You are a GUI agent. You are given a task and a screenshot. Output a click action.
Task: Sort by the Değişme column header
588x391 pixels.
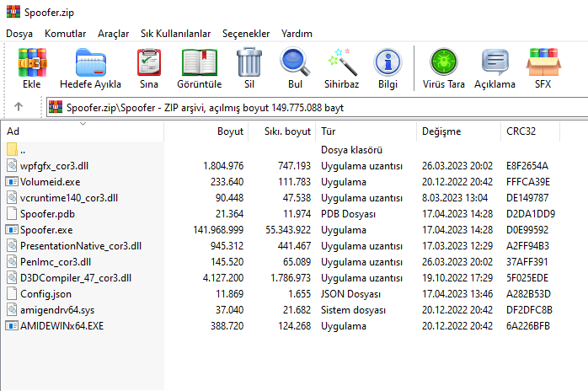(x=458, y=131)
